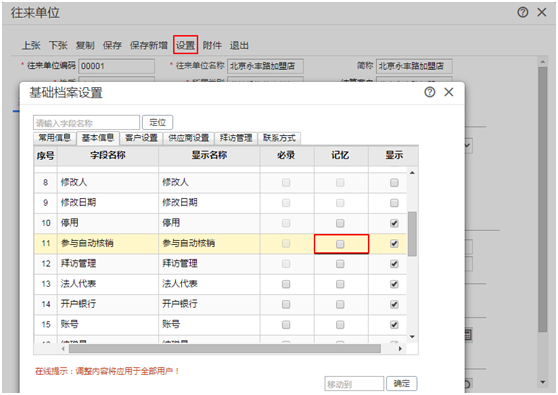Click the 往来单位编码 field 00001
The height and width of the screenshot is (395, 558).
click(116, 66)
